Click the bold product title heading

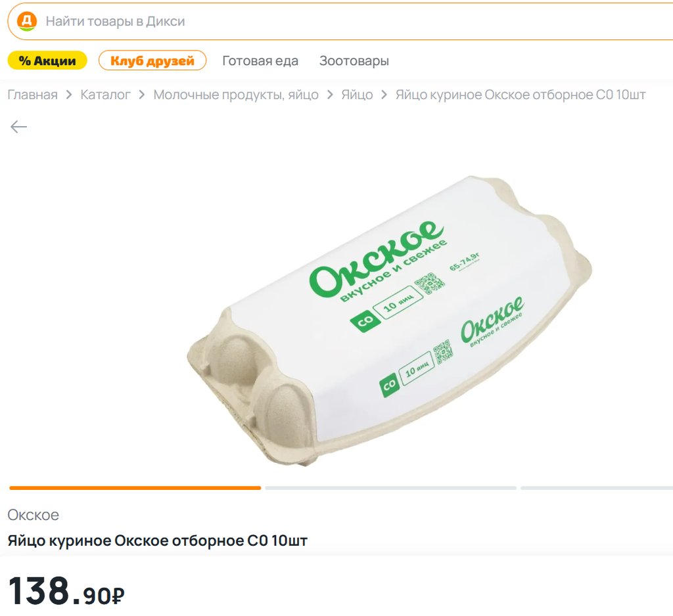point(158,541)
